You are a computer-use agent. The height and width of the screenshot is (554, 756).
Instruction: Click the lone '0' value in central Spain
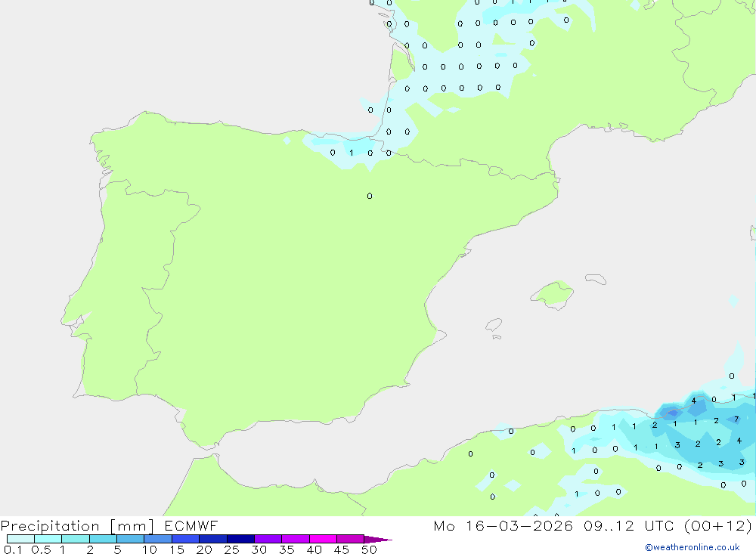tap(370, 196)
